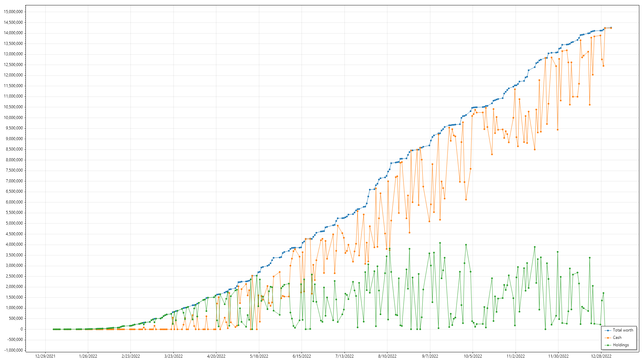Viewport: 644px width, 362px height.
Task: Click the 6/15/2022 date label
Action: pos(302,356)
